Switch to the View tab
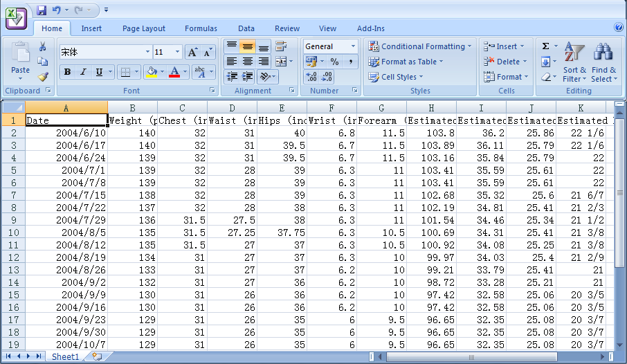 [x=327, y=28]
